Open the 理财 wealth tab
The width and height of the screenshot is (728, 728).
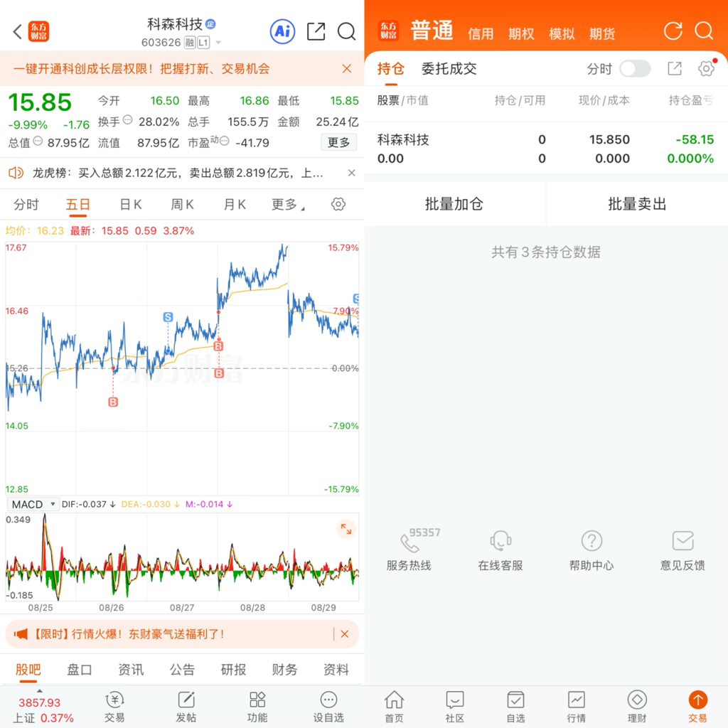(x=637, y=707)
